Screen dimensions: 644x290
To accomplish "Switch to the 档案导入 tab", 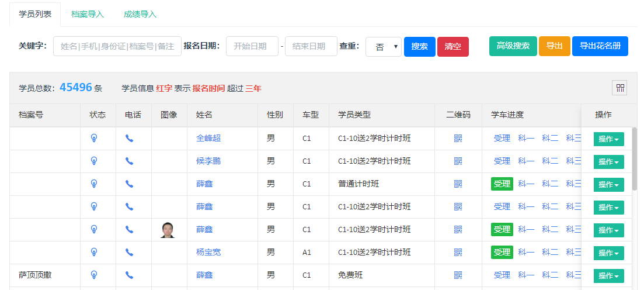I will (x=88, y=14).
